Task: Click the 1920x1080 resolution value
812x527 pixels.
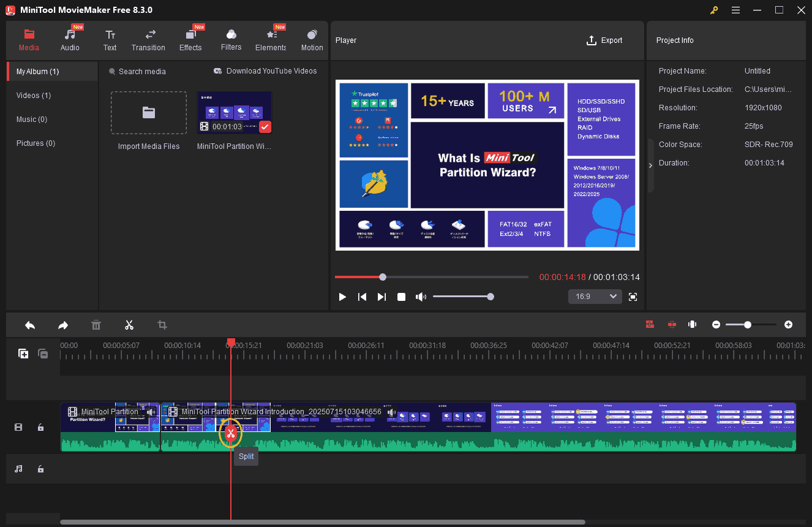Action: click(x=762, y=108)
